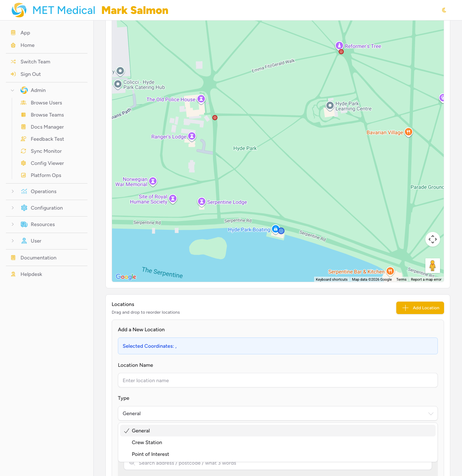The image size is (462, 476).
Task: Click the Browse Teams icon
Action: pyautogui.click(x=23, y=115)
